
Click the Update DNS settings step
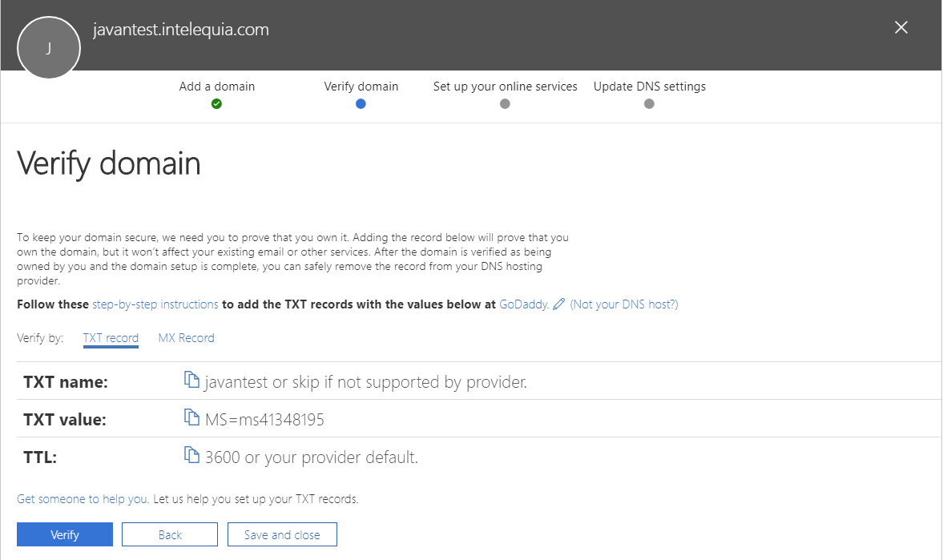[649, 86]
